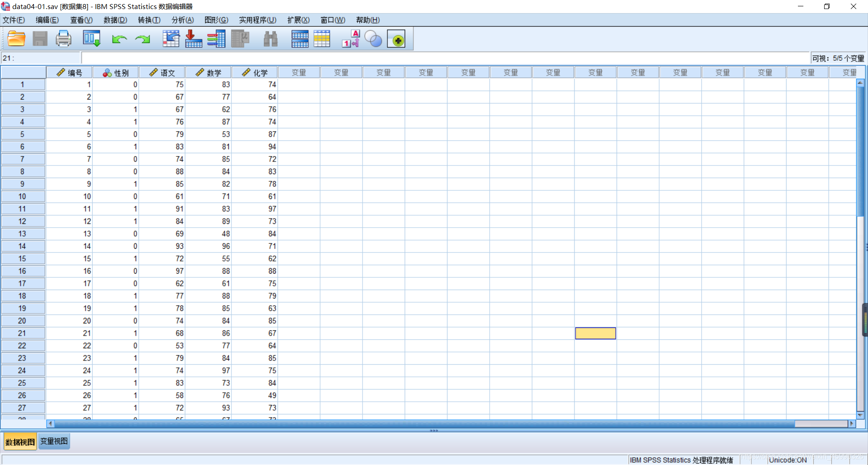The height and width of the screenshot is (465, 868).
Task: Click the Insert variable icon
Action: click(322, 39)
